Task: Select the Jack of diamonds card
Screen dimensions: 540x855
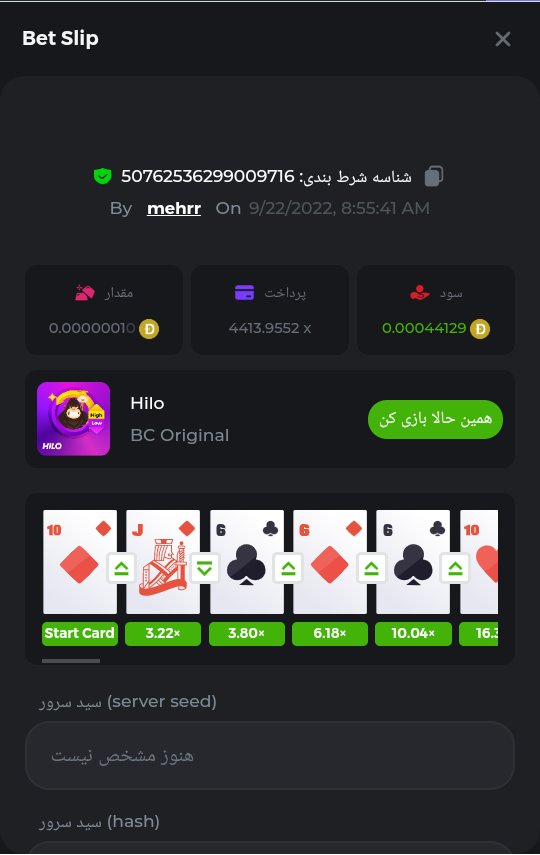Action: pos(163,562)
